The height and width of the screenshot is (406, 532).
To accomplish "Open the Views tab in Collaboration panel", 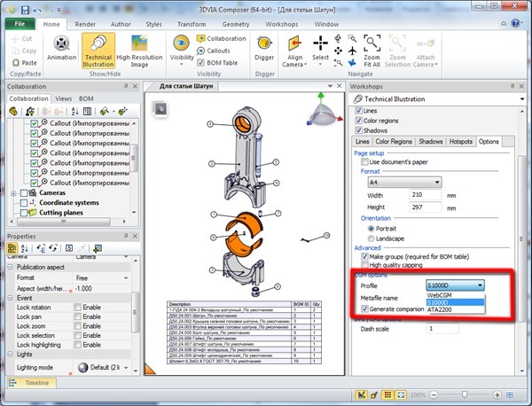I will 64,98.
